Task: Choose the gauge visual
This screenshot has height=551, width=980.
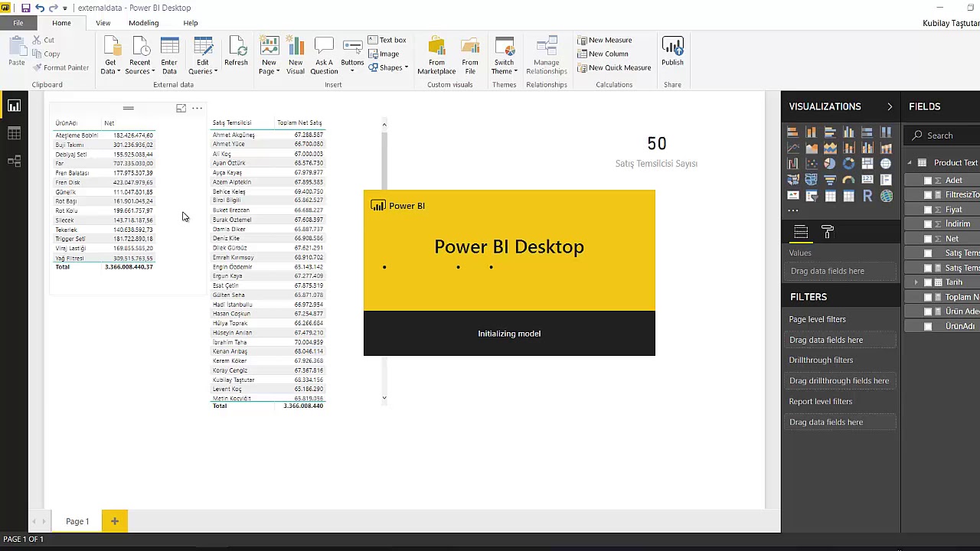Action: tap(849, 179)
